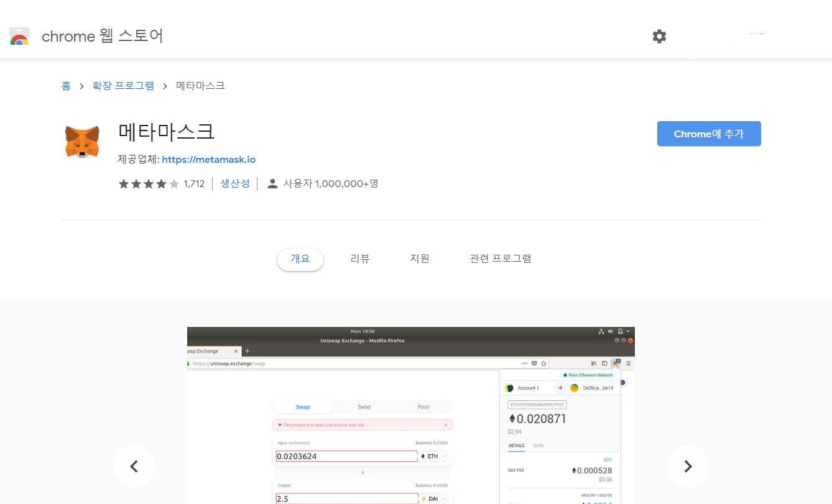Switch to the '리뷰' tab

[360, 259]
